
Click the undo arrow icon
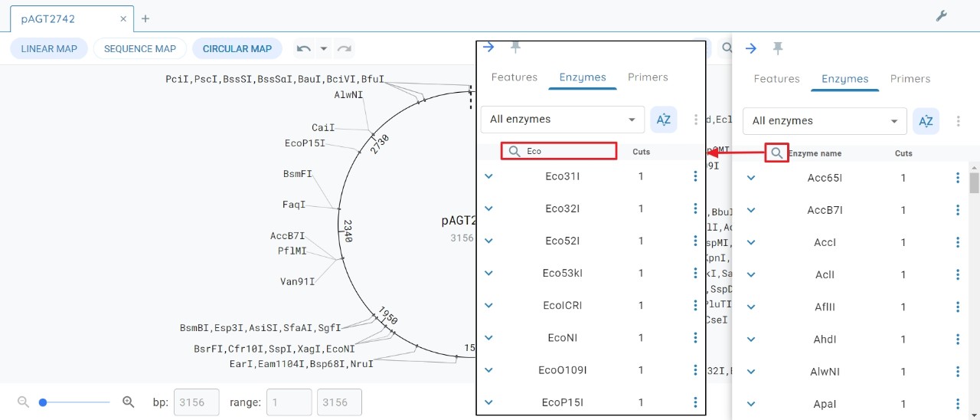[x=304, y=49]
